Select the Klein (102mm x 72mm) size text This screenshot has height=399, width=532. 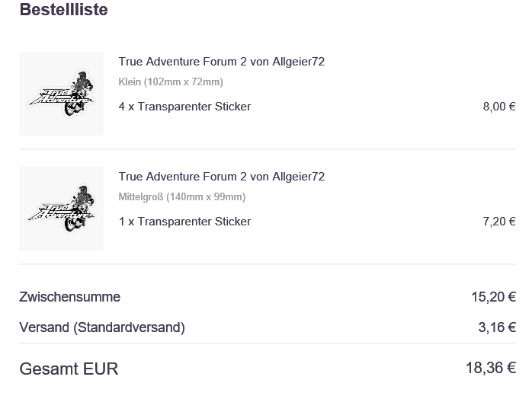point(171,82)
